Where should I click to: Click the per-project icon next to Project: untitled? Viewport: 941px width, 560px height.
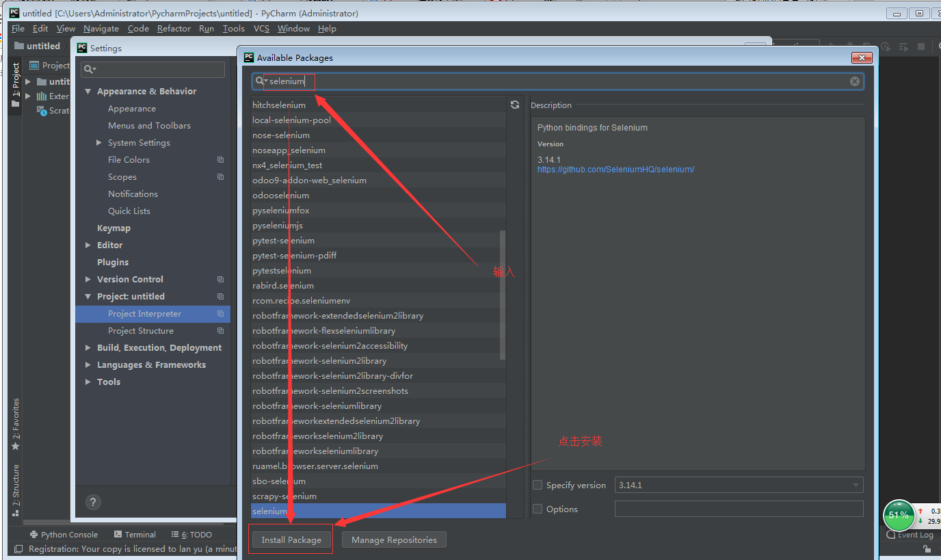click(x=220, y=297)
